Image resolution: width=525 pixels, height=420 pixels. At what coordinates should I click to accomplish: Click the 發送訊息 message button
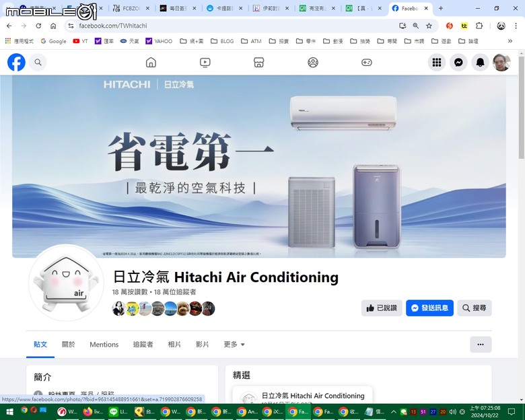429,308
